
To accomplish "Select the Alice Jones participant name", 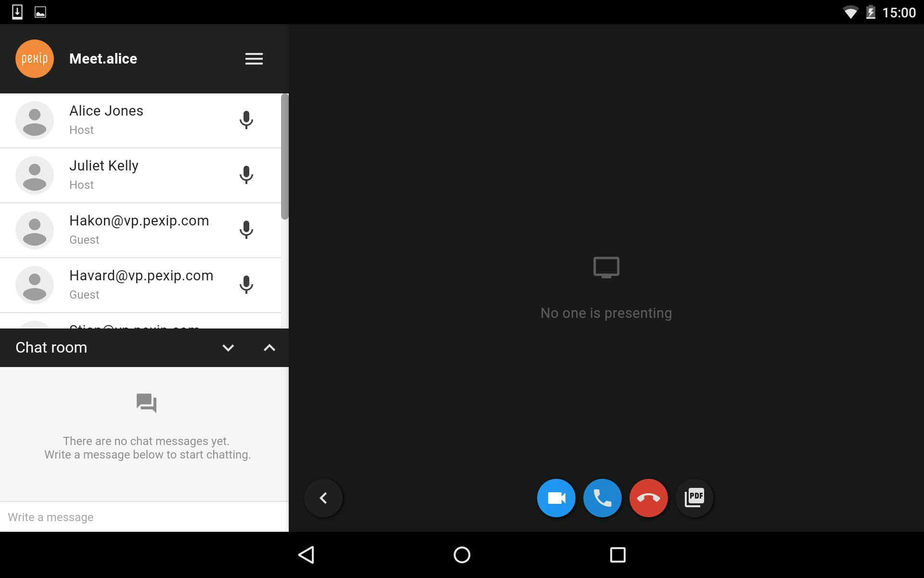I will click(106, 111).
